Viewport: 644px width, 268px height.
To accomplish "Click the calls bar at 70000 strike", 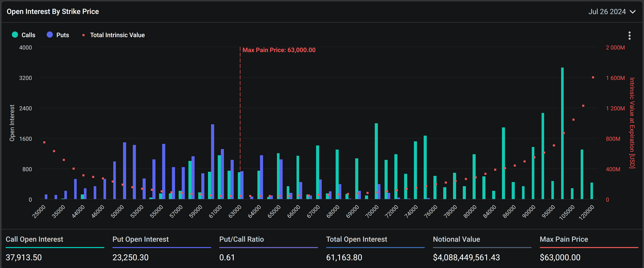I will coord(376,160).
